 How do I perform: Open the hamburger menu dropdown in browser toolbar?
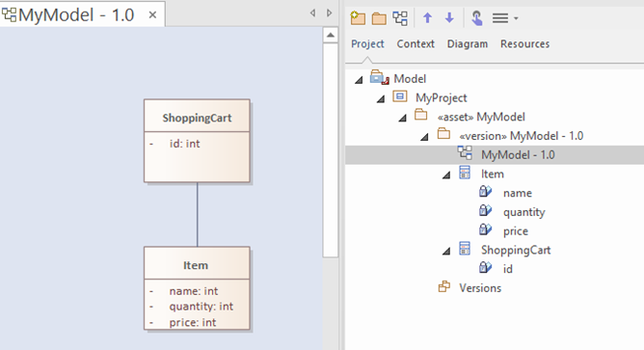click(505, 18)
